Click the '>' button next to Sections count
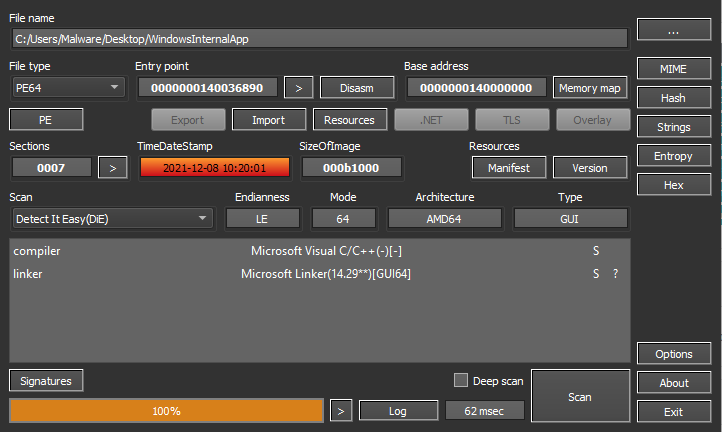Screen dimensions: 722x432 point(113,168)
